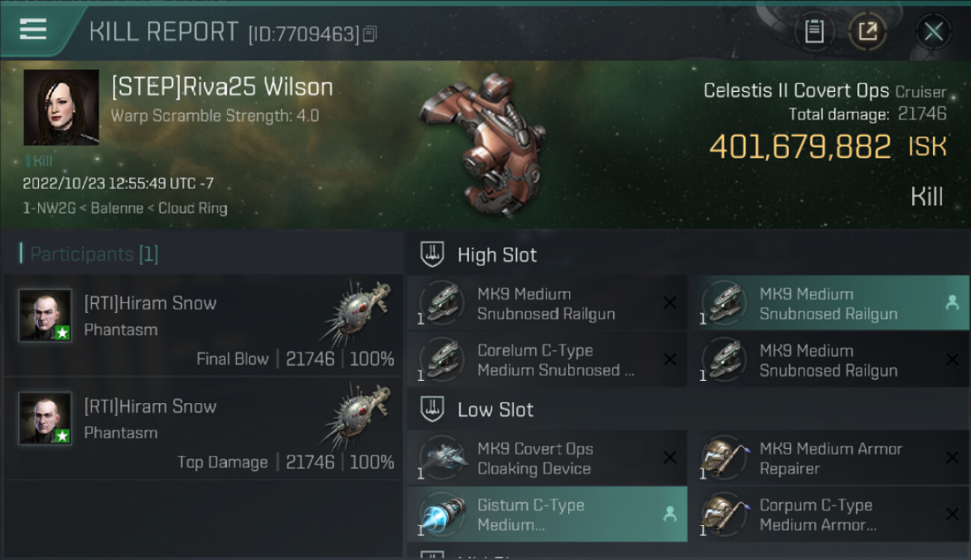Click the [STEP]Riva25 Wilson name
Viewport: 971px width, 560px height.
tap(222, 87)
